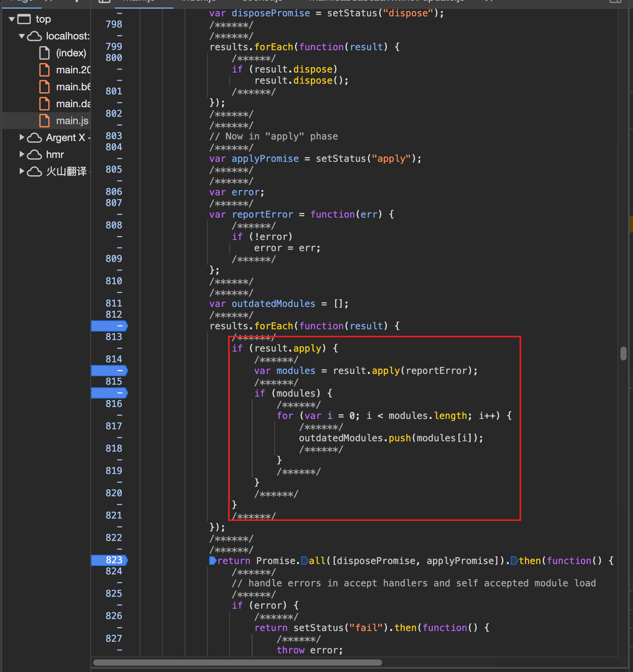Toggle inline breakpoint before .then call
Screen dimensions: 633x672
[514, 561]
